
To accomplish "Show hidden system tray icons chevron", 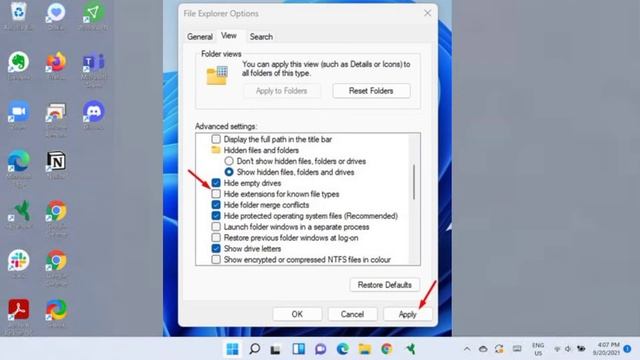I will pyautogui.click(x=467, y=349).
